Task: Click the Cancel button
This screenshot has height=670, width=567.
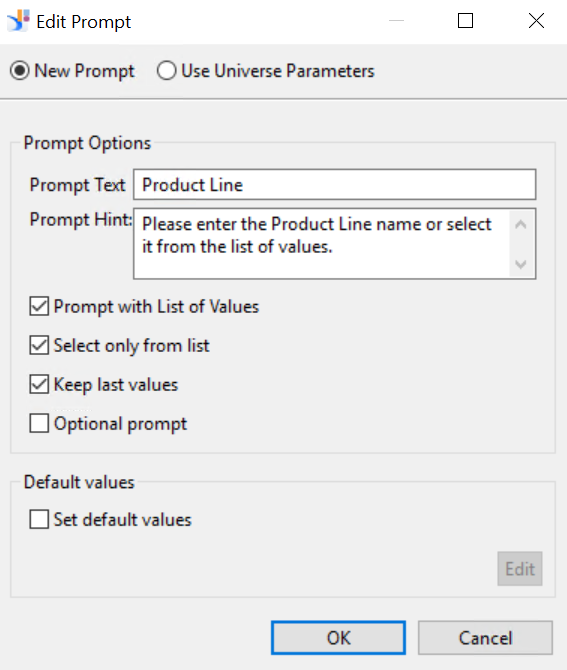Action: click(485, 638)
